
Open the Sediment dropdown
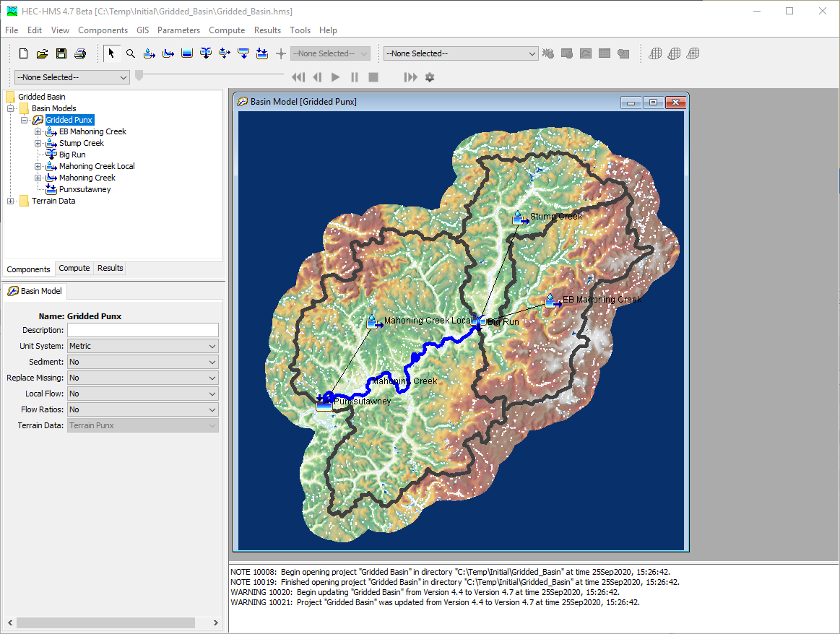click(x=142, y=362)
